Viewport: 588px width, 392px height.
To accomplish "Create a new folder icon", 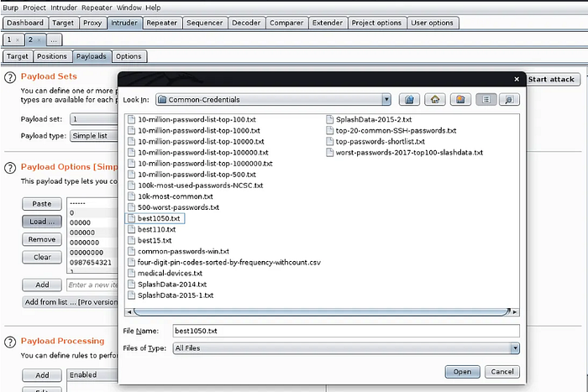I will (460, 100).
